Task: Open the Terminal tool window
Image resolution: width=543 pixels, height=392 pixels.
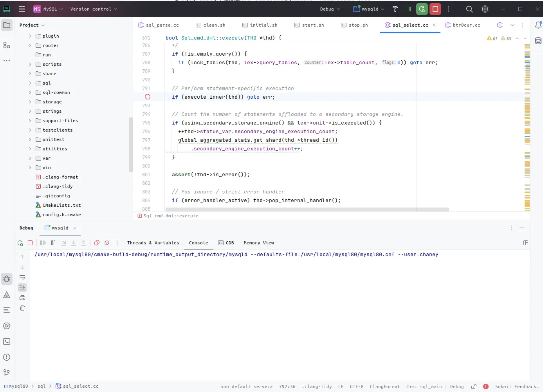Action: tap(7, 341)
